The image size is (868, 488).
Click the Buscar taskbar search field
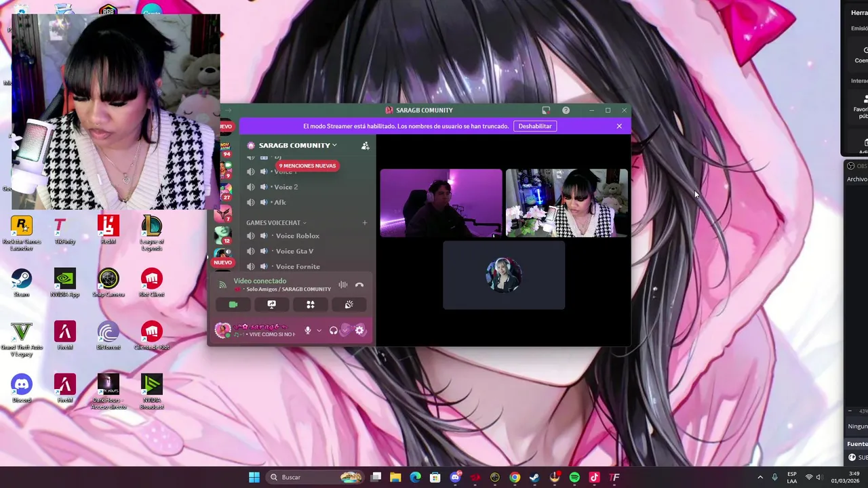315,477
